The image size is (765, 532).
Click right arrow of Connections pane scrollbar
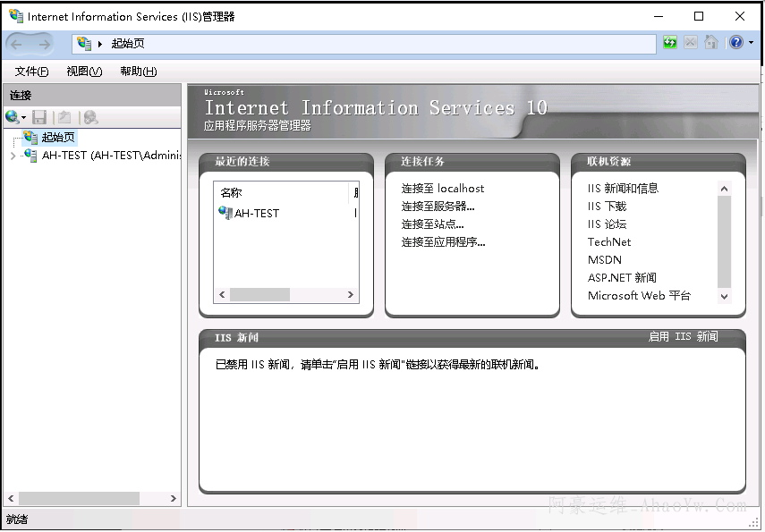tap(174, 498)
